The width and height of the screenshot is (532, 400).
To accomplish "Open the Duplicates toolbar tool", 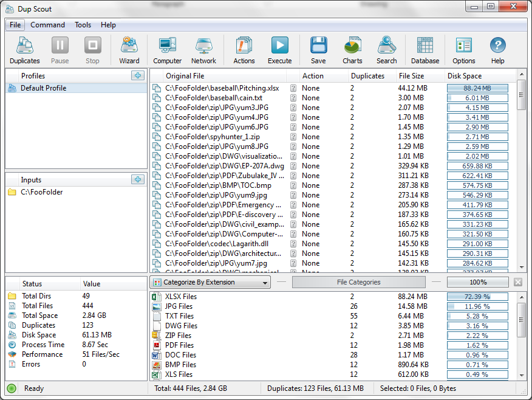I will coord(25,50).
